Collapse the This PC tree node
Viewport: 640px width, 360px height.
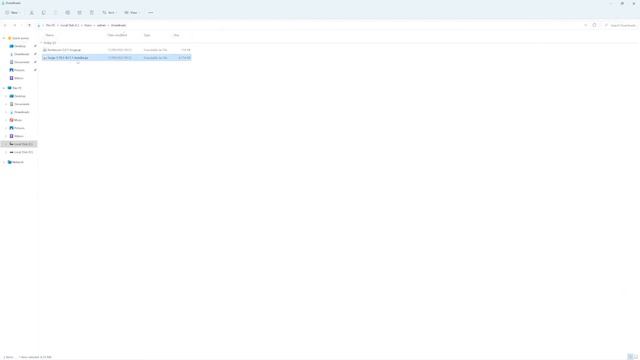(x=4, y=88)
